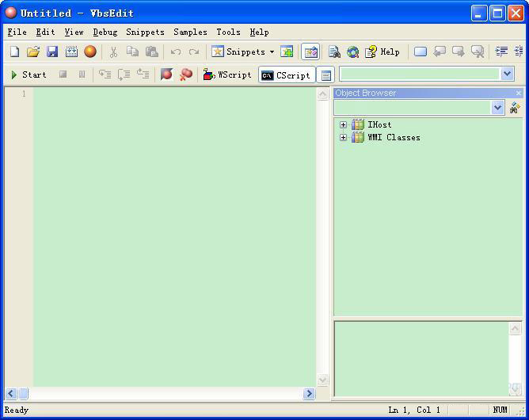Open the Samples menu
This screenshot has height=420, width=529.
point(190,32)
